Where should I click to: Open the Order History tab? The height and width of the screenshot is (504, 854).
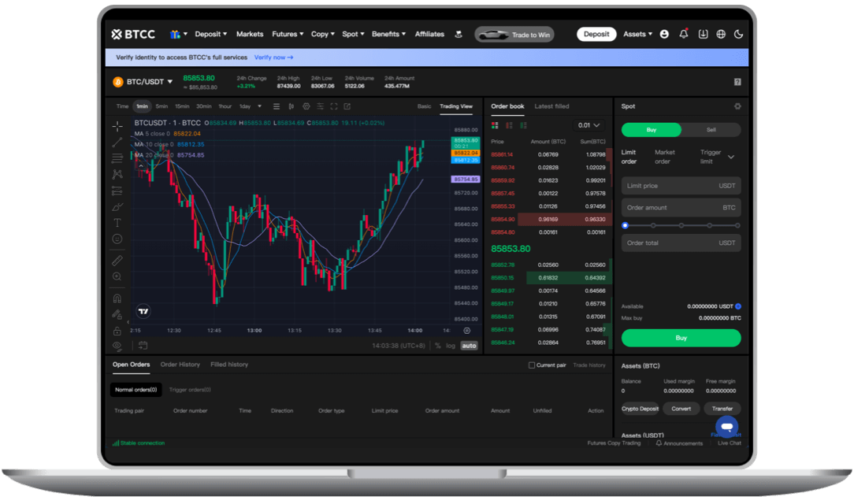coord(180,365)
